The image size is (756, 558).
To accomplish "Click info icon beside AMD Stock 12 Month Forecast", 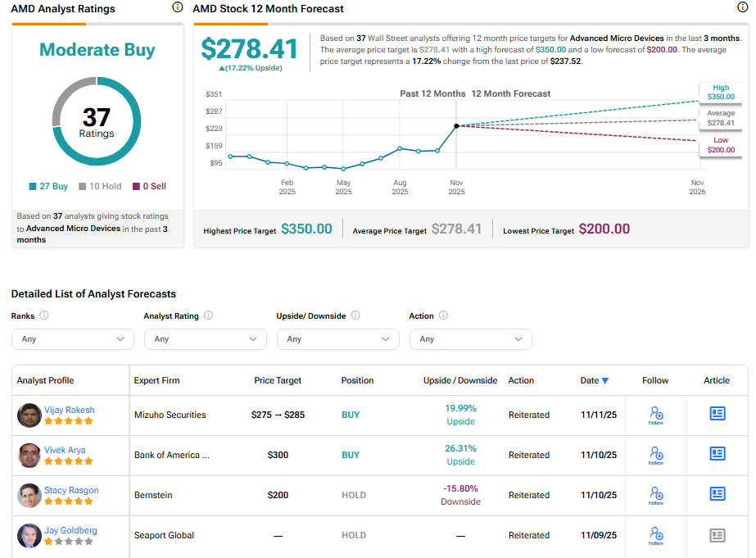I will [x=742, y=7].
